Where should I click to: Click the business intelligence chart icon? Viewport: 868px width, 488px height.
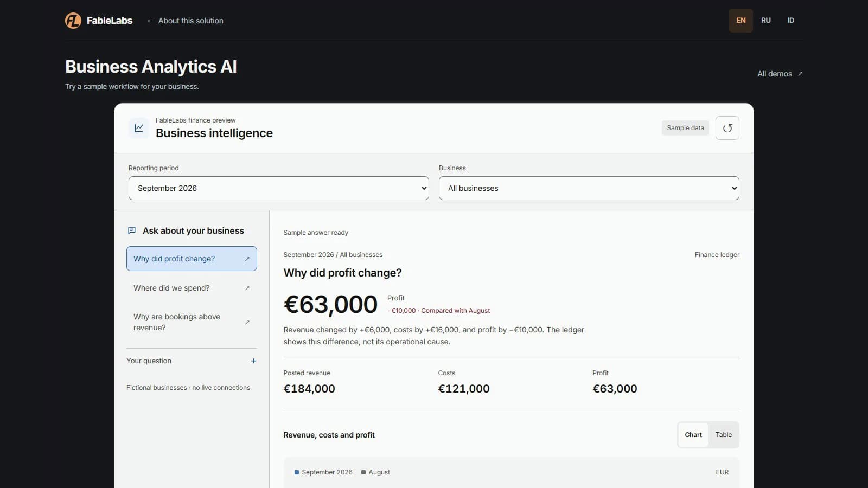139,128
